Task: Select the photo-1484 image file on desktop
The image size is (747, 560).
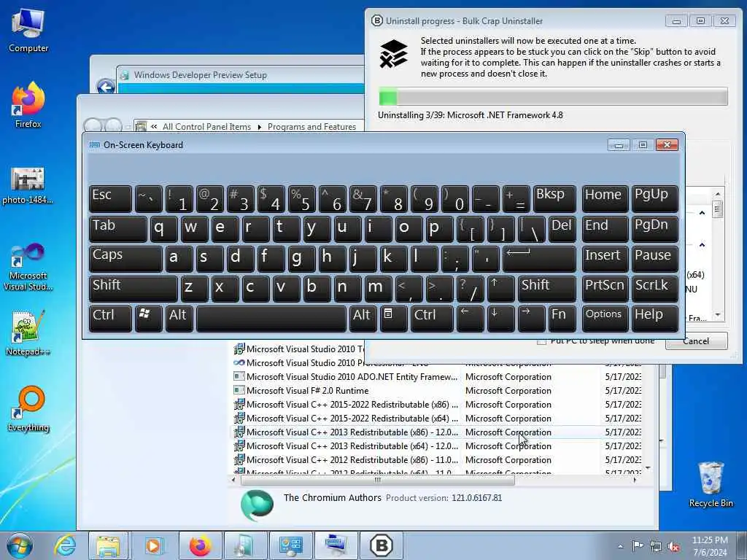Action: (28, 184)
